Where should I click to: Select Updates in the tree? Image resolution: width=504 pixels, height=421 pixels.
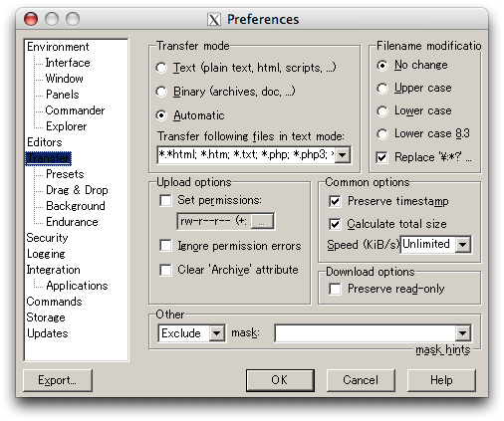pyautogui.click(x=48, y=333)
